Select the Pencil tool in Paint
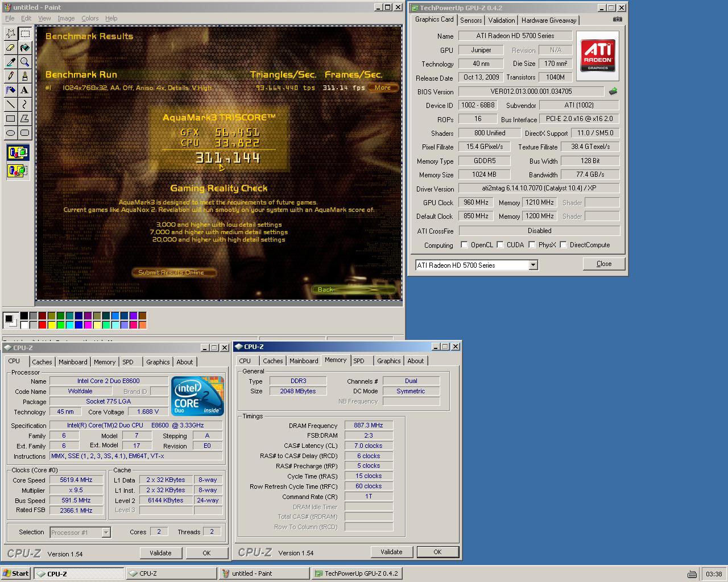This screenshot has width=728, height=582. [x=10, y=76]
